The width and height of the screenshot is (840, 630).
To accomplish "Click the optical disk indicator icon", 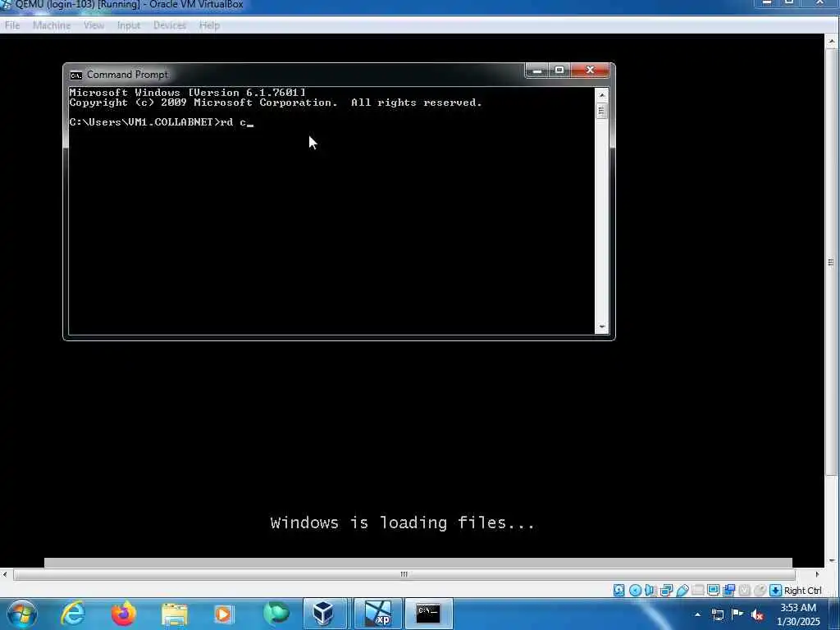I will (x=636, y=591).
